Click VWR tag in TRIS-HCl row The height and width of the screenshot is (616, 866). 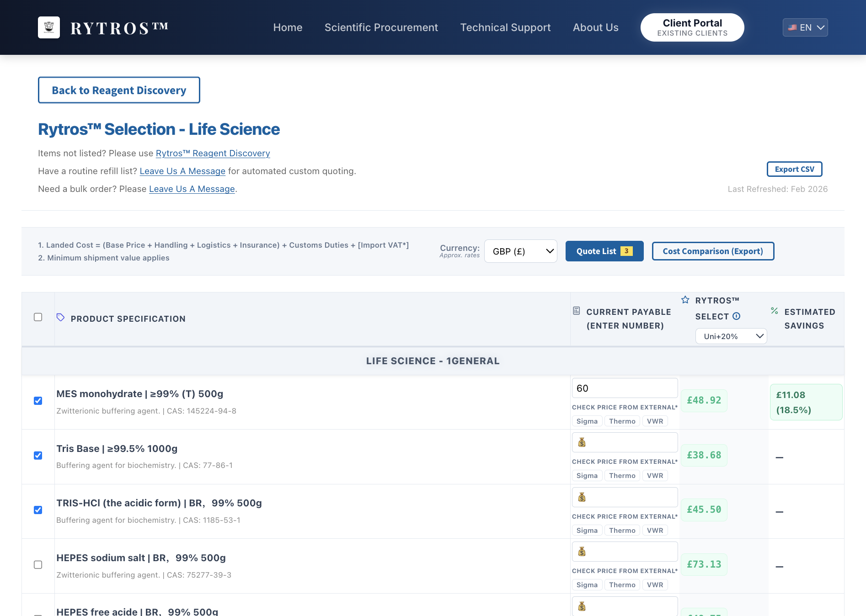tap(655, 530)
